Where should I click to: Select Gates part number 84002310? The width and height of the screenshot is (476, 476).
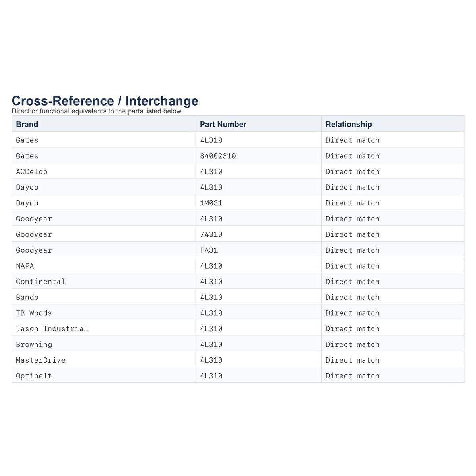point(218,156)
